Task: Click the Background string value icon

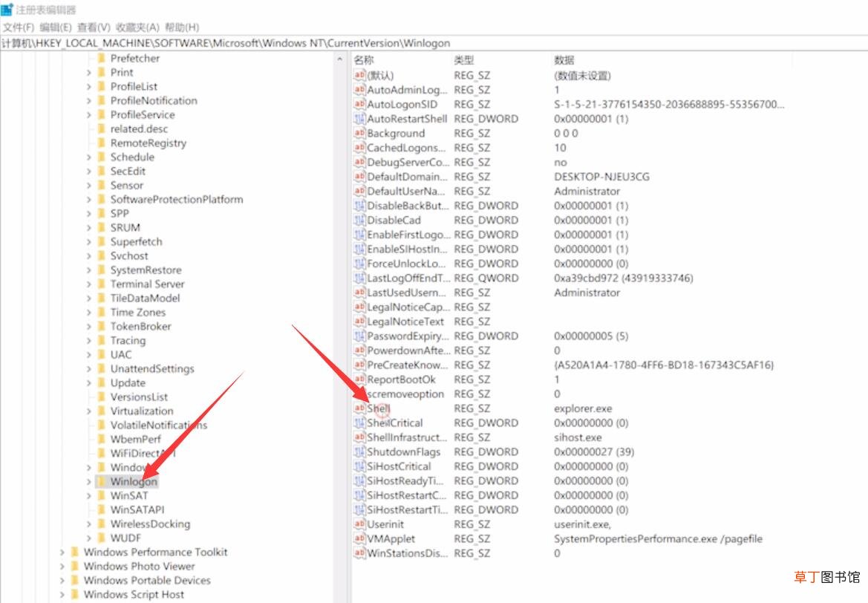Action: tap(359, 133)
